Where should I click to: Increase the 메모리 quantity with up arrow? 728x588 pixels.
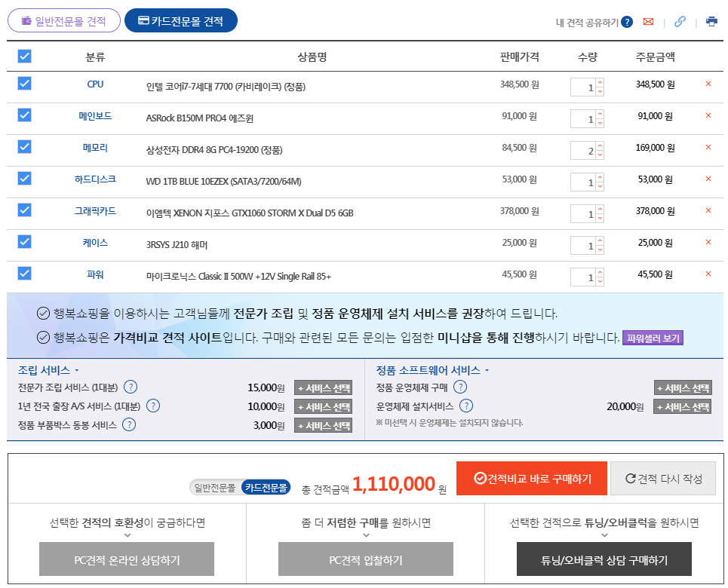pos(600,146)
